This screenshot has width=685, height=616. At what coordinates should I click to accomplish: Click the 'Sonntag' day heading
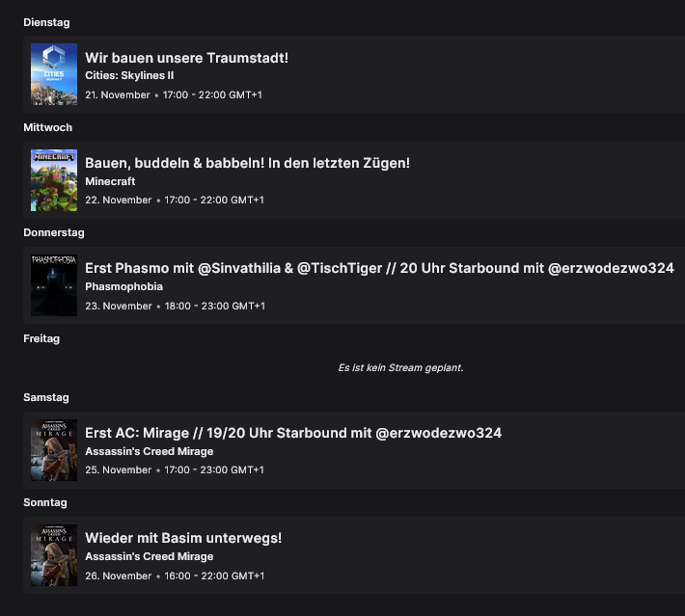click(45, 503)
